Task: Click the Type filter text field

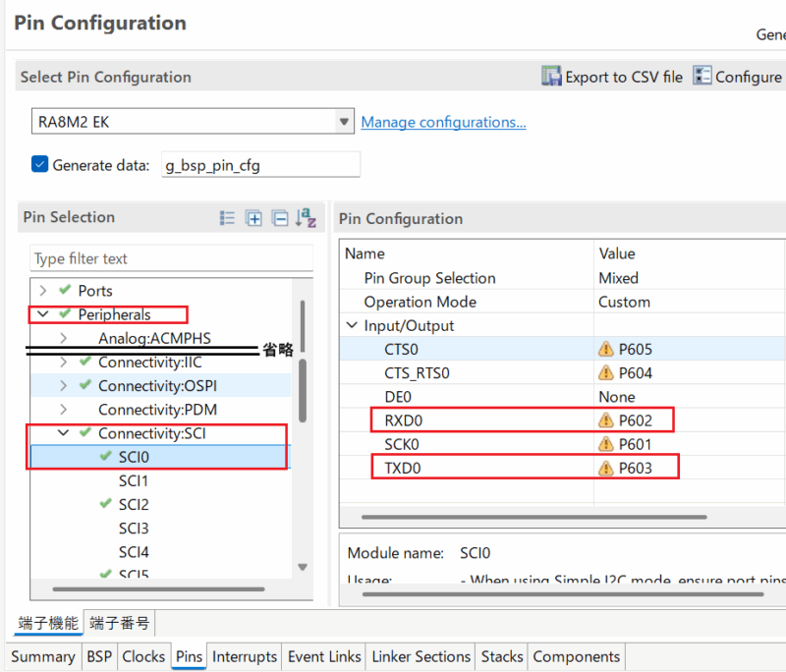Action: (x=171, y=259)
